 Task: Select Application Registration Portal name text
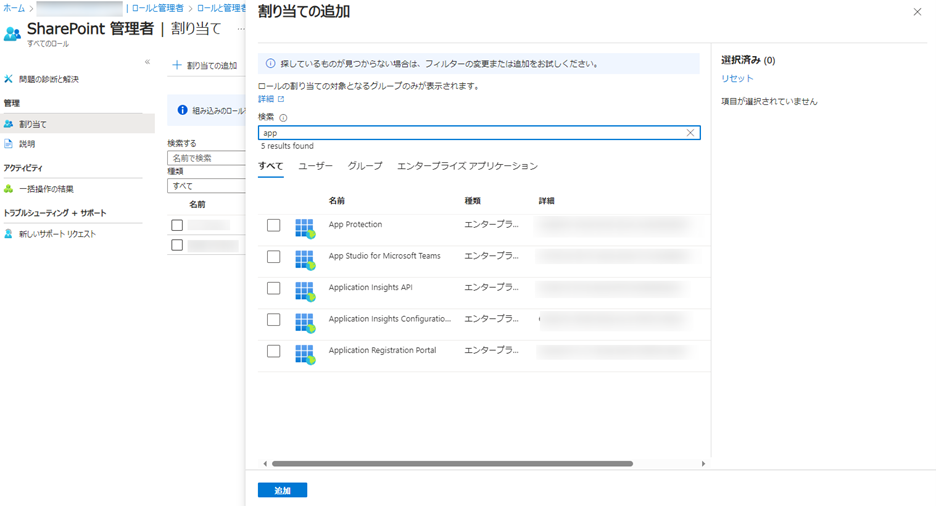382,350
